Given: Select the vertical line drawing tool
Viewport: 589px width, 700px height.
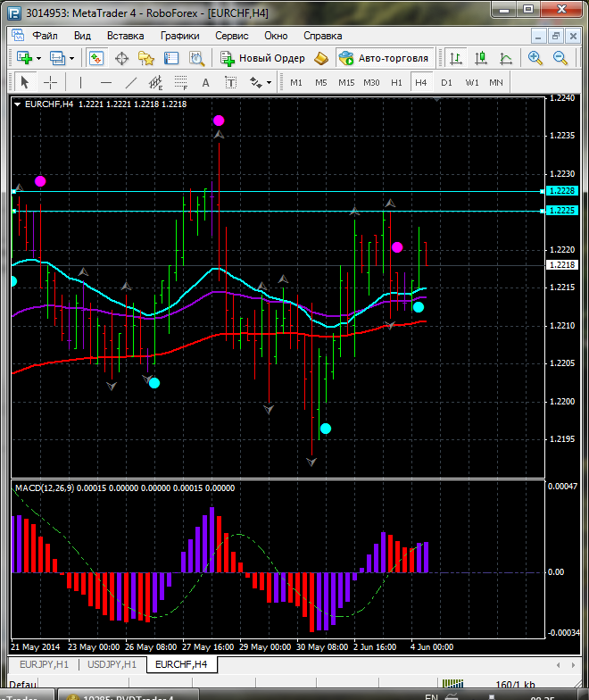Looking at the screenshot, I should tap(80, 82).
